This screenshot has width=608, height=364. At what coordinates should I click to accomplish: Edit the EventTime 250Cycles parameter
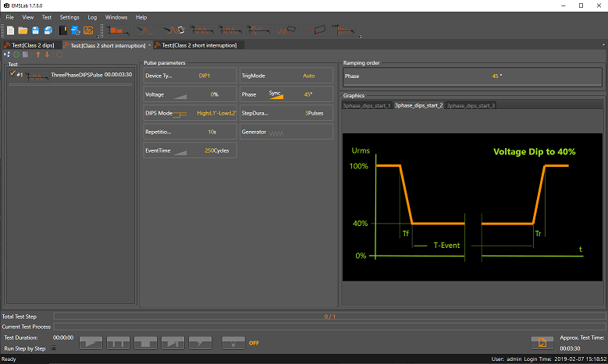click(190, 150)
